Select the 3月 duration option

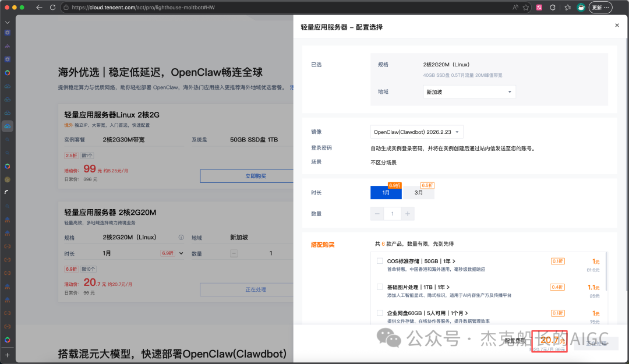(418, 193)
